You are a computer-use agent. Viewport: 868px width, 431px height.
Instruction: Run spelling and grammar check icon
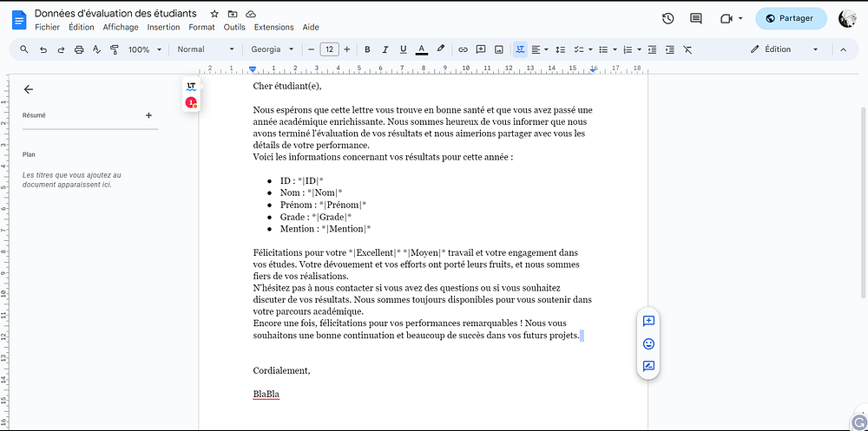[97, 49]
